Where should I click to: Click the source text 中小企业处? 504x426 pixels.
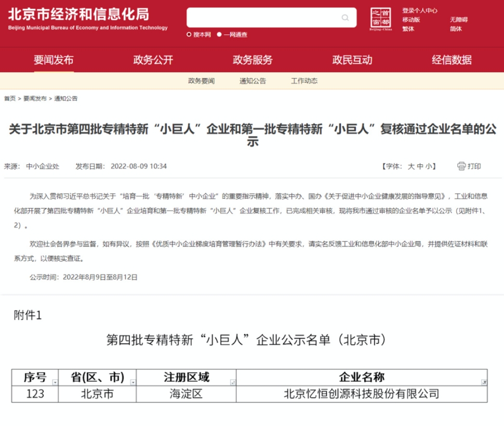click(x=43, y=166)
